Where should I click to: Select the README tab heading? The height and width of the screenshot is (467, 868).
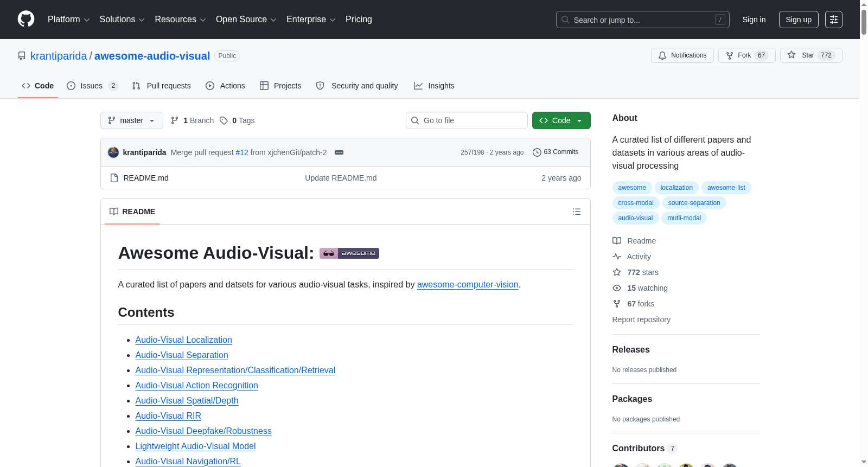click(x=132, y=212)
